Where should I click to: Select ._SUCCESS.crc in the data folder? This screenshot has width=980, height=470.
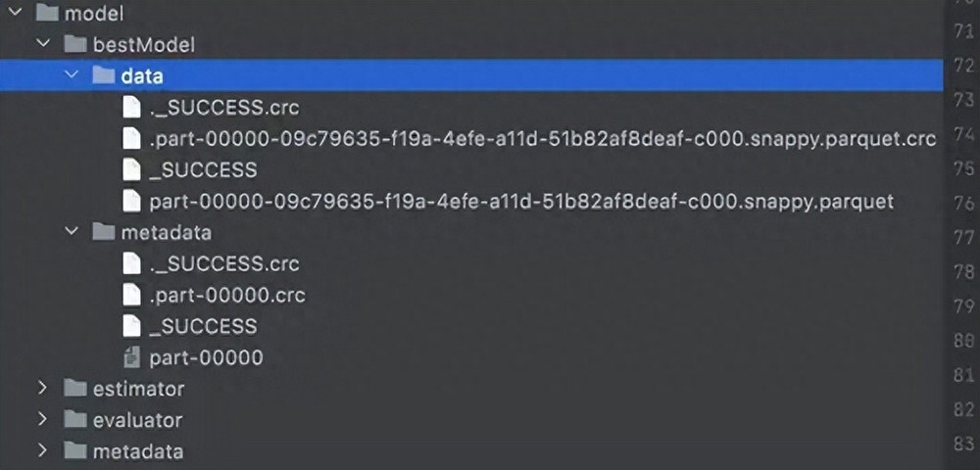tap(224, 108)
